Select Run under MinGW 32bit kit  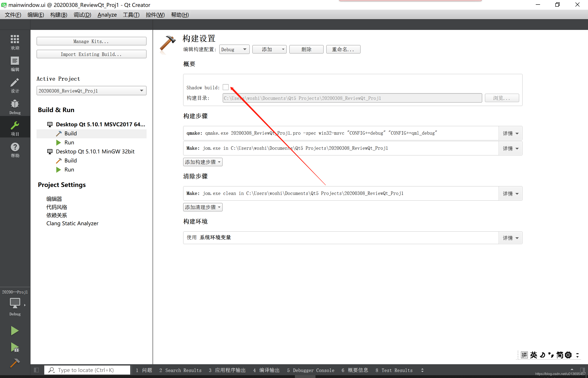(x=69, y=170)
